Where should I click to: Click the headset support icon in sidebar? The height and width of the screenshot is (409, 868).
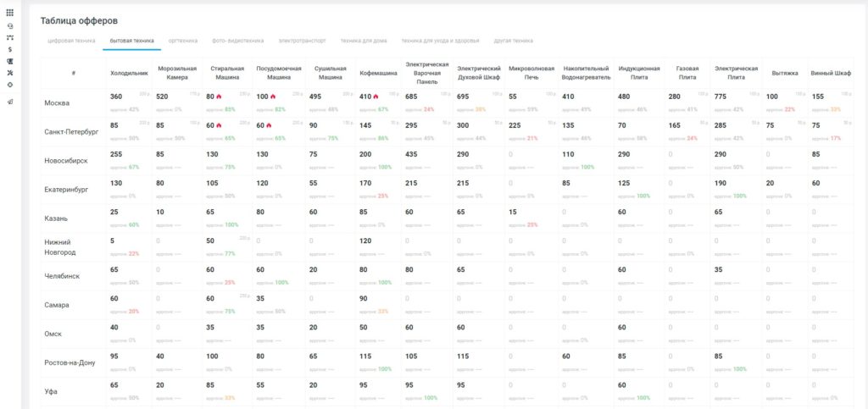10,26
